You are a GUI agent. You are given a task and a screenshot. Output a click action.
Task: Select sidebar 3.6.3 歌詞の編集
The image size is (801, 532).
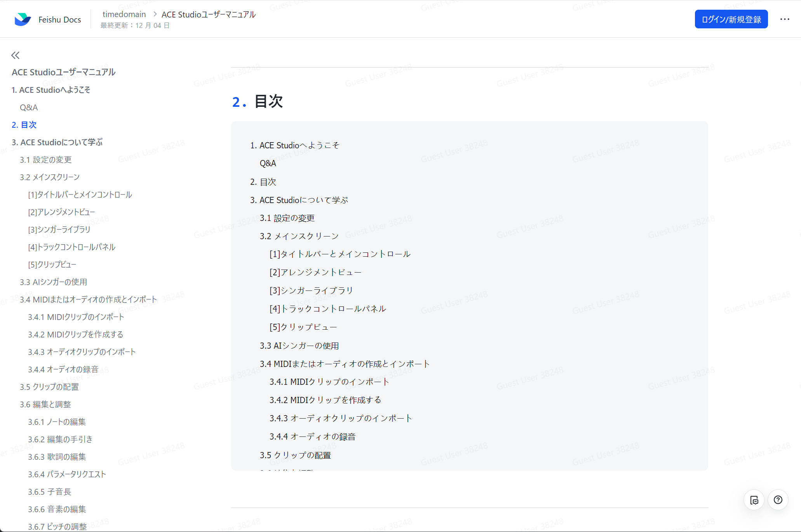pos(57,457)
